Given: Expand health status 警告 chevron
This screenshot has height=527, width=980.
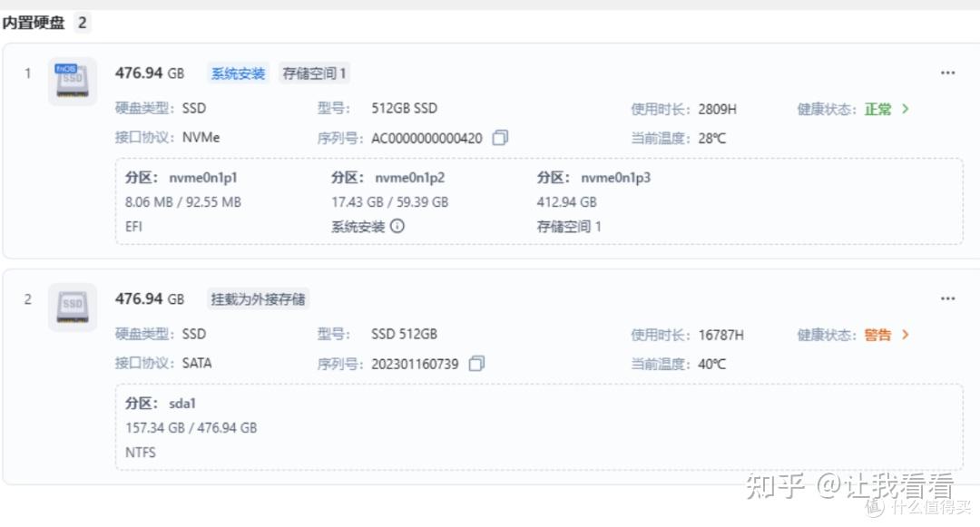Looking at the screenshot, I should click(905, 335).
